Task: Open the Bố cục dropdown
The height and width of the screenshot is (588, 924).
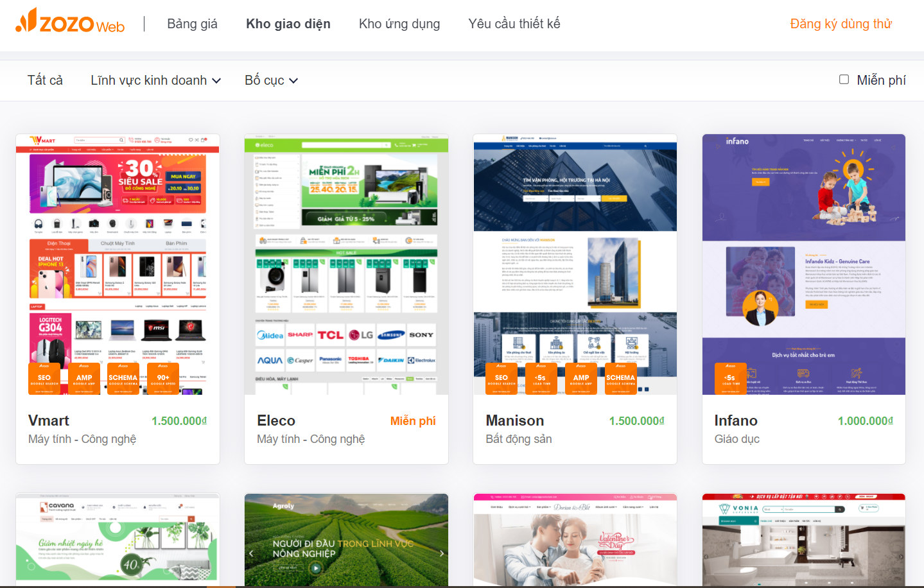Action: click(271, 80)
